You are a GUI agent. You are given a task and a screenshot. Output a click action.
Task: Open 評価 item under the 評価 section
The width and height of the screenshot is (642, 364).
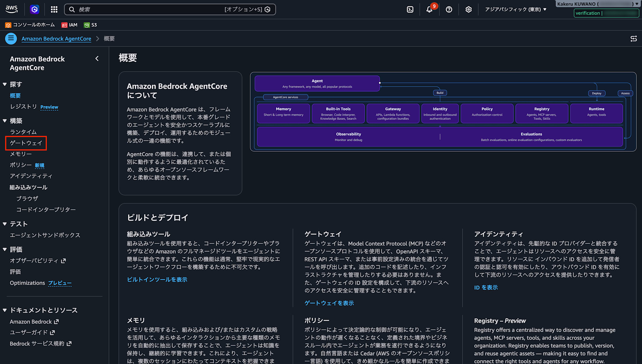click(15, 272)
